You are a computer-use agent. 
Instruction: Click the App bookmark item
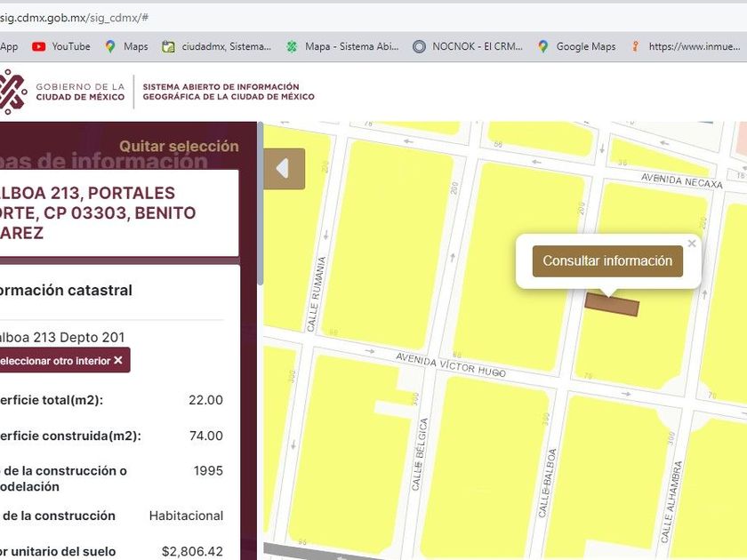point(9,46)
